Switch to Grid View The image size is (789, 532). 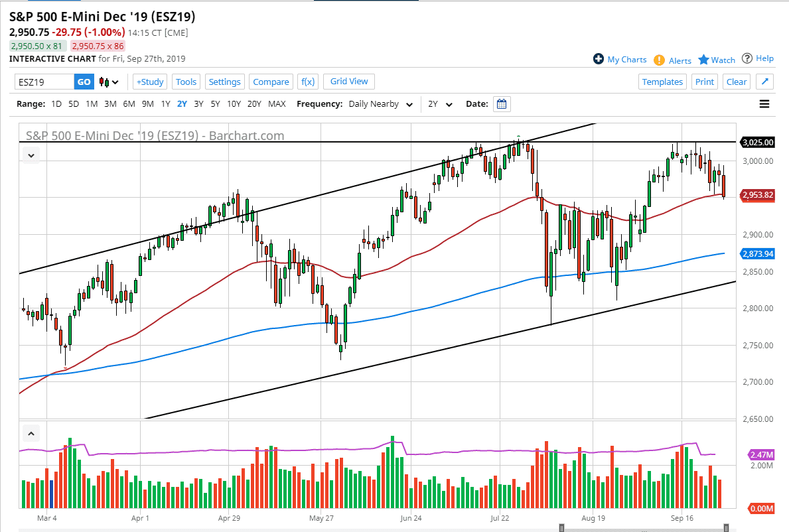(348, 81)
